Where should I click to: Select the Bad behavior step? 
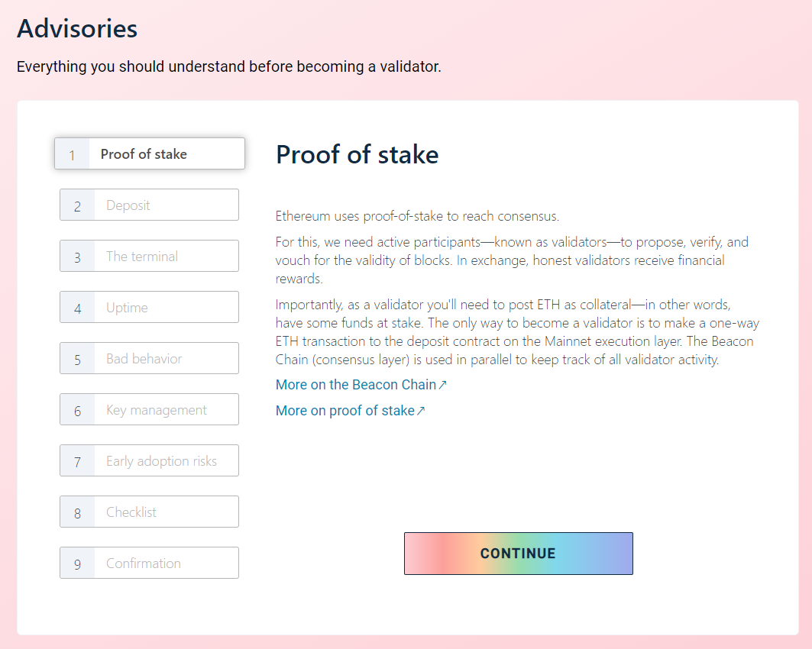(150, 359)
